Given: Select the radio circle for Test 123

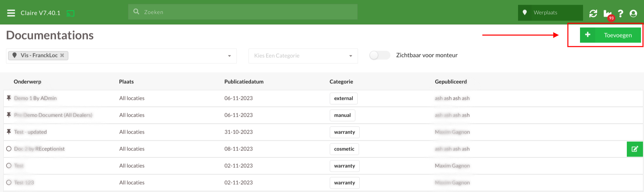Looking at the screenshot, I should point(9,183).
